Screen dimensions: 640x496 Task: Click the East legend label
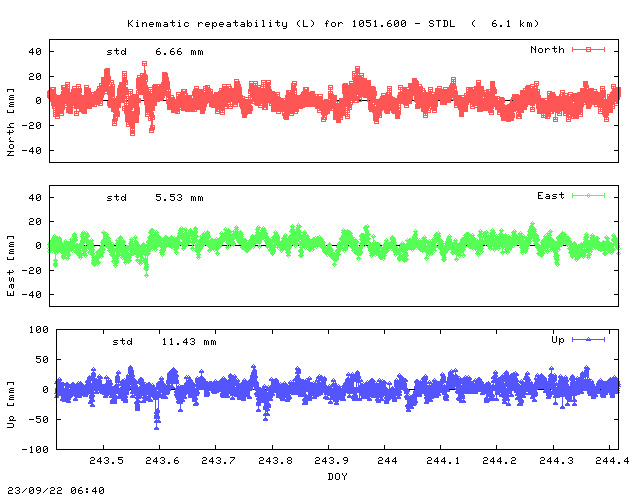(x=551, y=196)
